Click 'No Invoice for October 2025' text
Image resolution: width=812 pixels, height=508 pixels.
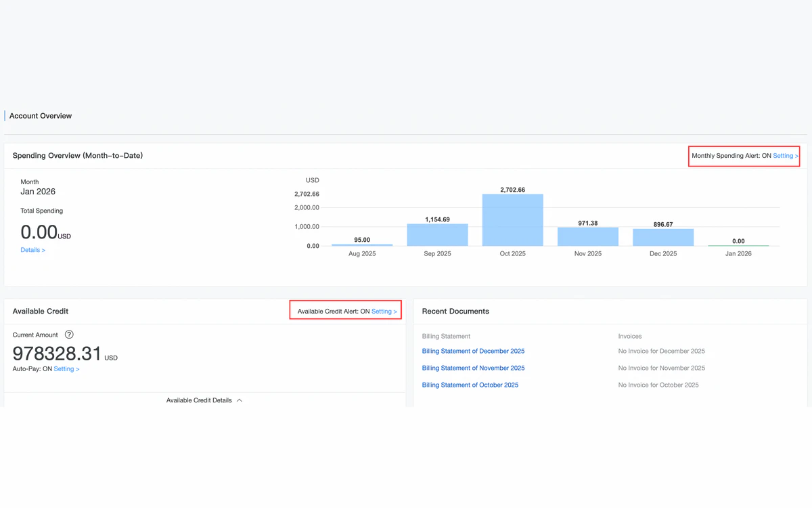(x=658, y=385)
